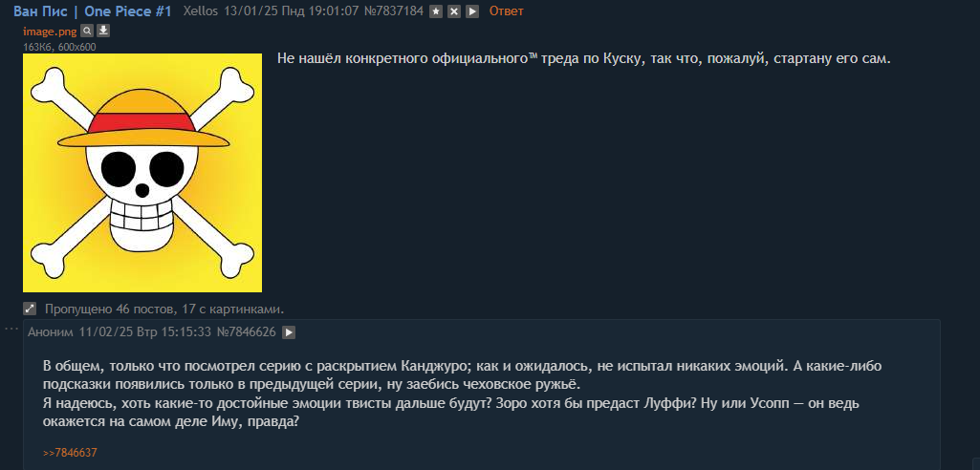
Task: Expand the 46 skipped posts using arrows icon
Action: (x=30, y=309)
